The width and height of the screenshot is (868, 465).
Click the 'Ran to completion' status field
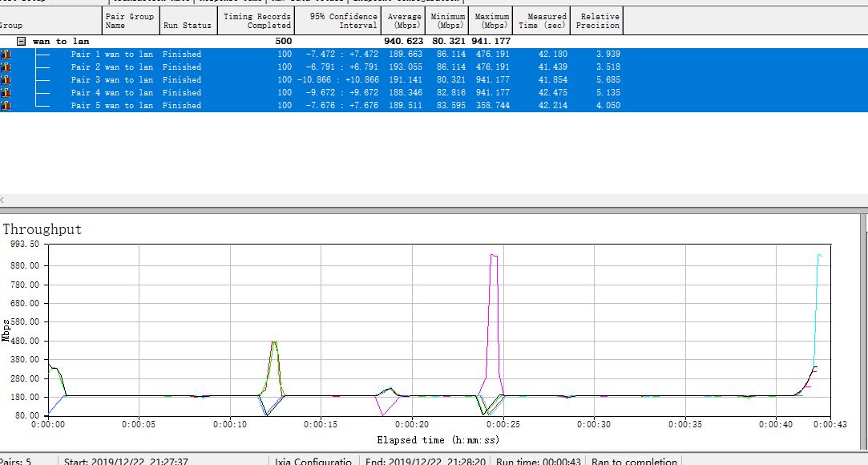634,461
